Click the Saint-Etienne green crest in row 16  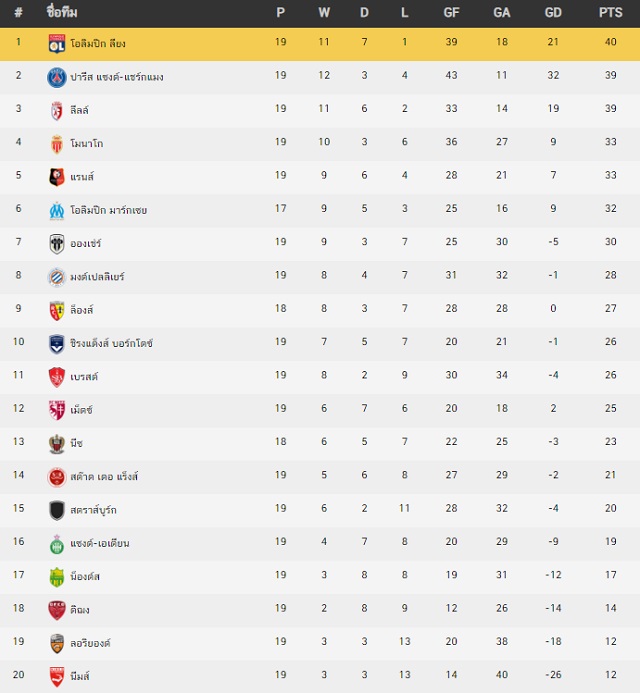click(57, 544)
